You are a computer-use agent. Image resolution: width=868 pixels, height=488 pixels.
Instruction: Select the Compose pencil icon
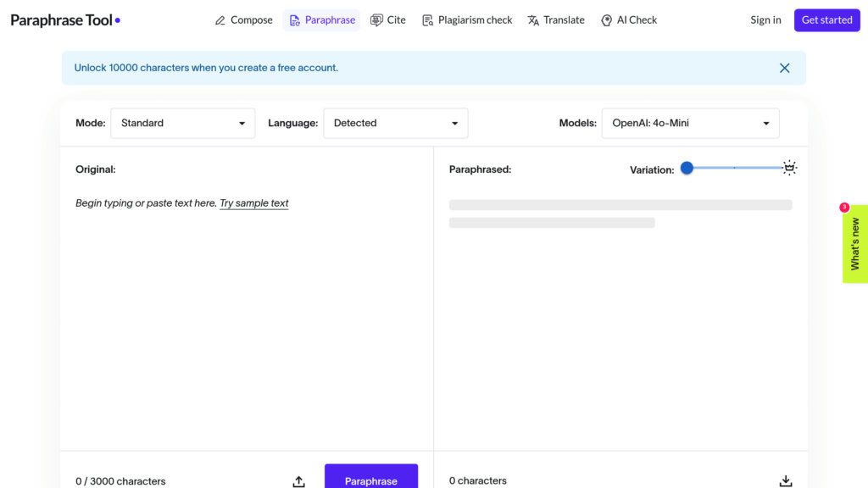pyautogui.click(x=220, y=19)
